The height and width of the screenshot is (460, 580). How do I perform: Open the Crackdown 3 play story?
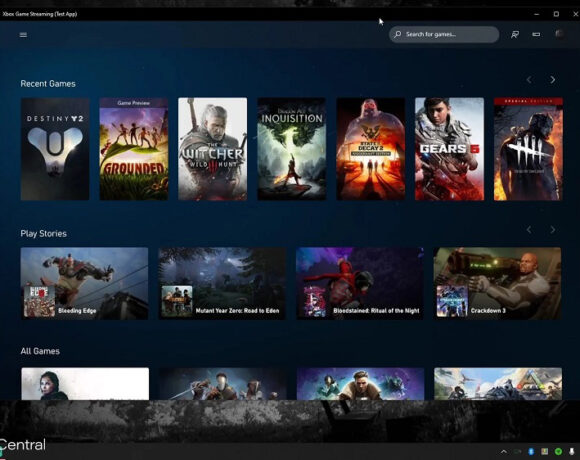[x=498, y=284]
